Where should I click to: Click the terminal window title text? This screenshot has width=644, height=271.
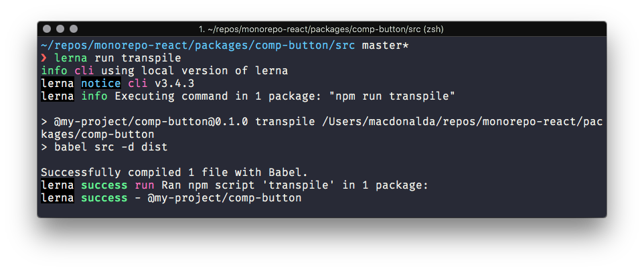coord(321,29)
